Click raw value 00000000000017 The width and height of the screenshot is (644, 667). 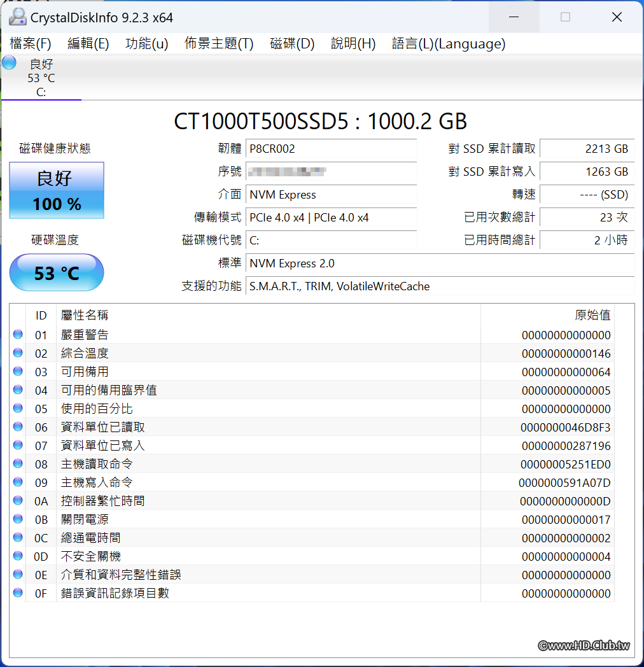tap(566, 520)
